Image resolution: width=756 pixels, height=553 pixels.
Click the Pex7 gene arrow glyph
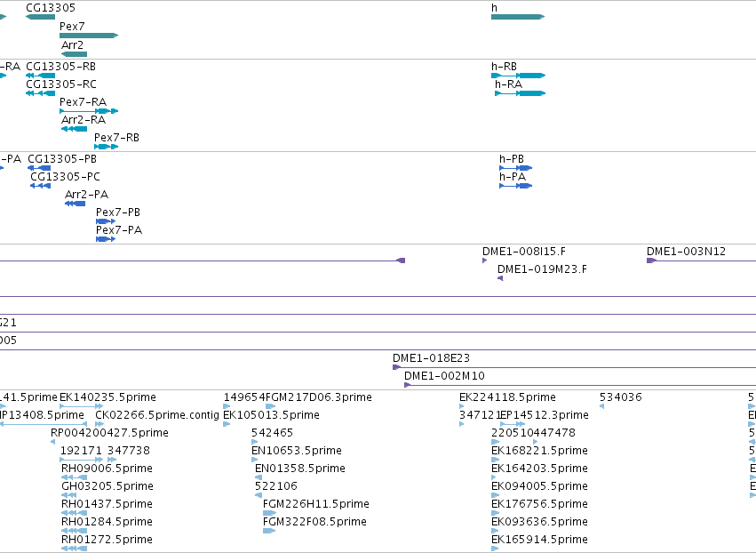89,36
